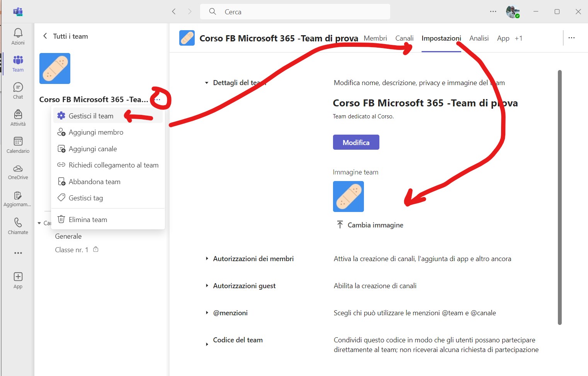Choose Gestisci il team from menu

click(108, 116)
